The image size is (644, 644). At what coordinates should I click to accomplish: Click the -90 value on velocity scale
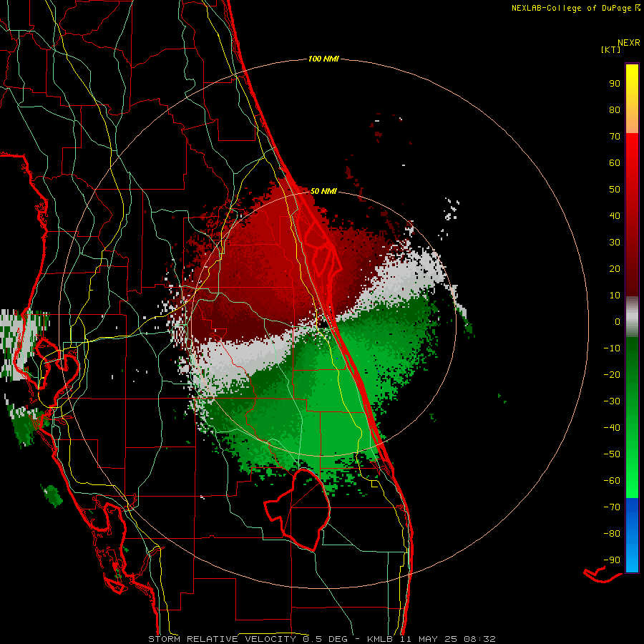pyautogui.click(x=612, y=560)
